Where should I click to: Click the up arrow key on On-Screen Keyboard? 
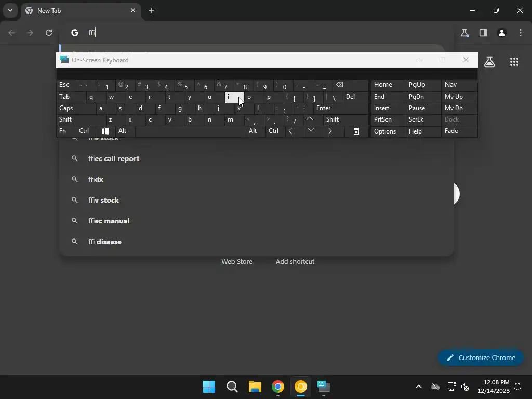coord(310,119)
